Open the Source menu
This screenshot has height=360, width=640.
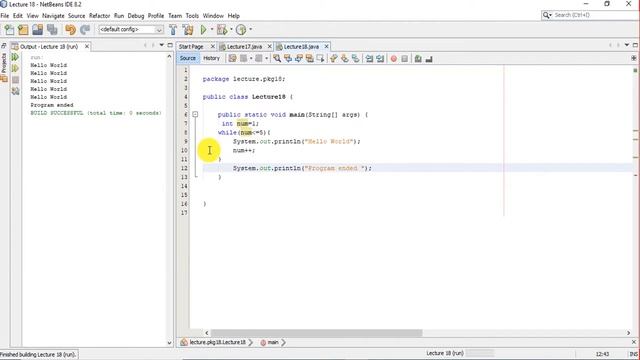point(76,16)
